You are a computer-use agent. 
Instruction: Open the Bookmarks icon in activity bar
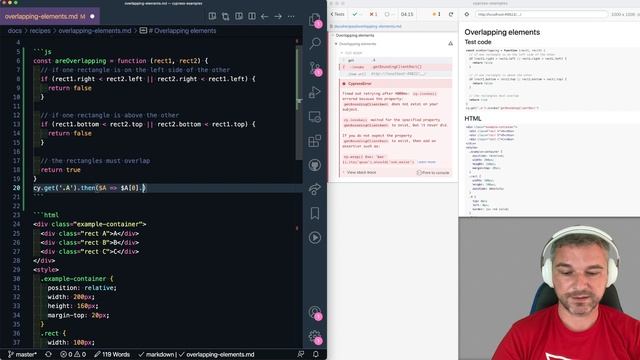pos(315,213)
